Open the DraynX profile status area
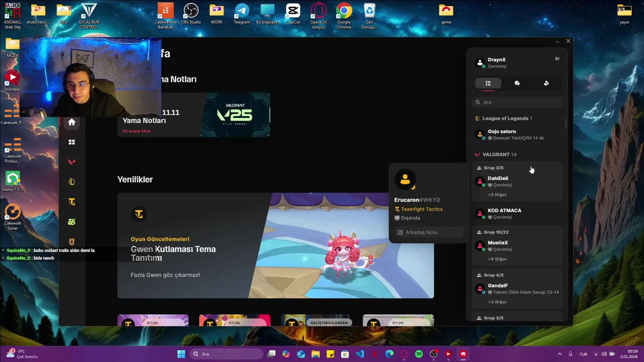This screenshot has width=644, height=362. pyautogui.click(x=492, y=63)
